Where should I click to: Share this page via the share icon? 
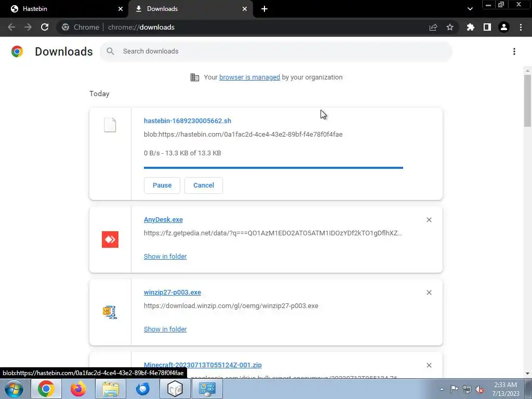point(433,27)
